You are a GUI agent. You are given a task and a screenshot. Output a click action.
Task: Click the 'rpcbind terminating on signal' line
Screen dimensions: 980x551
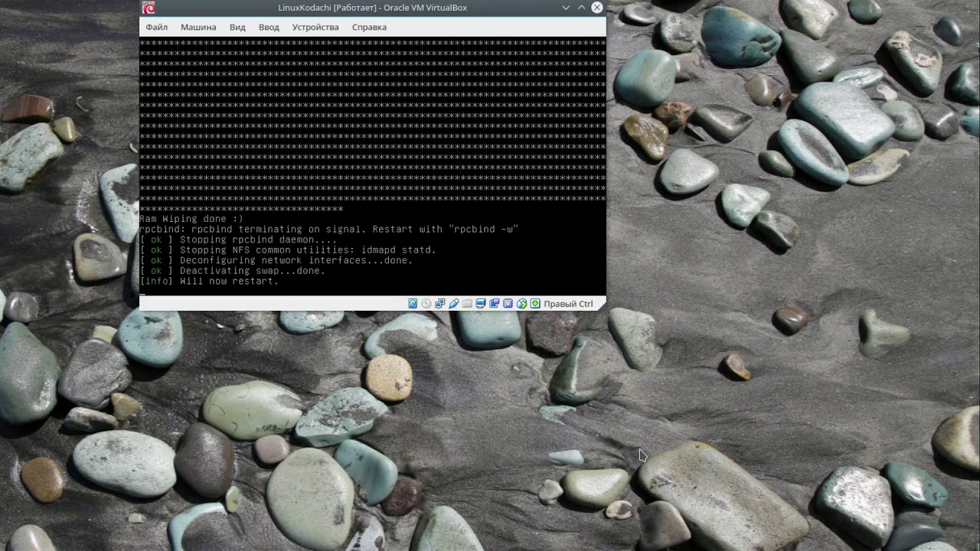(x=329, y=230)
